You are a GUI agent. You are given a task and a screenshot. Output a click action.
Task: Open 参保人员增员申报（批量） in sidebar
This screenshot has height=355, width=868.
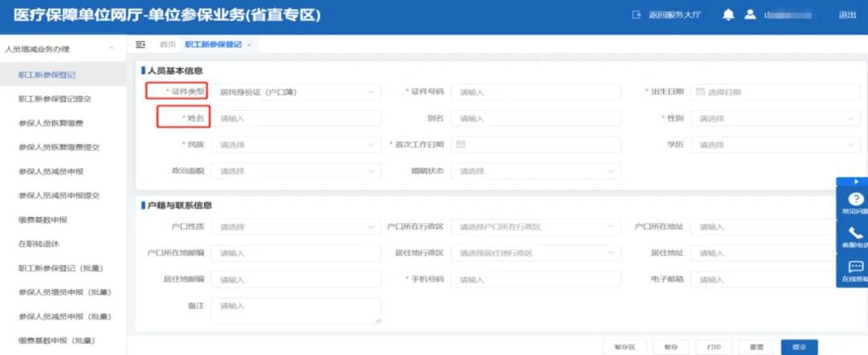click(x=65, y=292)
